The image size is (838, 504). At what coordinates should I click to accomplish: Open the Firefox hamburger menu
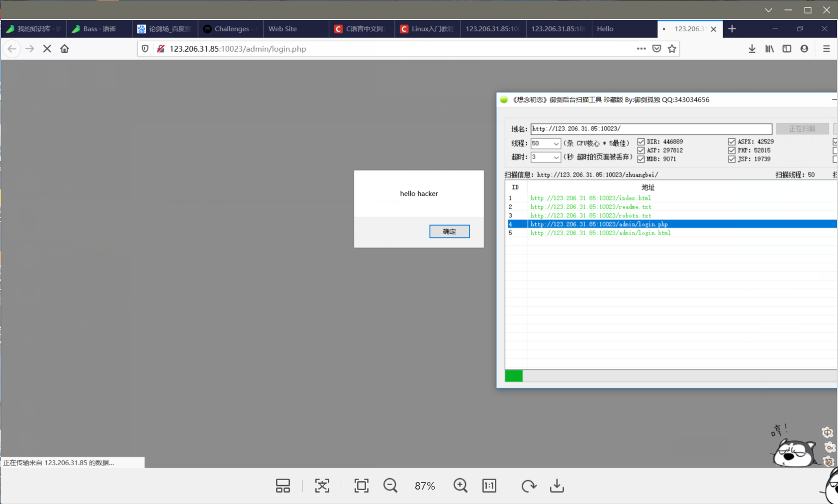point(827,49)
